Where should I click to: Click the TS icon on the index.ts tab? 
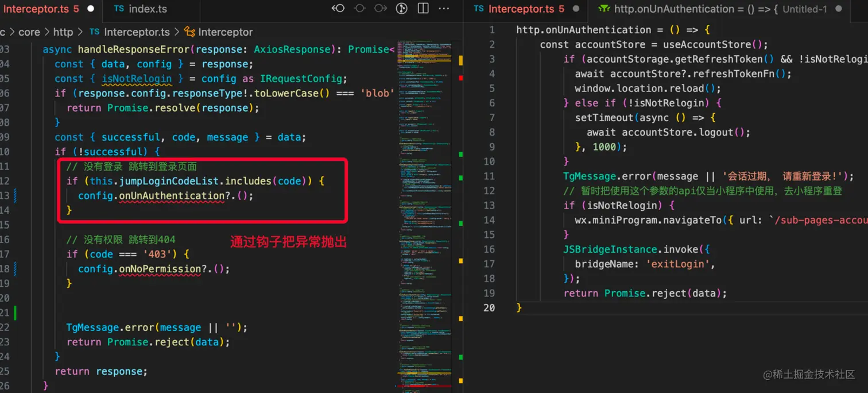click(119, 9)
